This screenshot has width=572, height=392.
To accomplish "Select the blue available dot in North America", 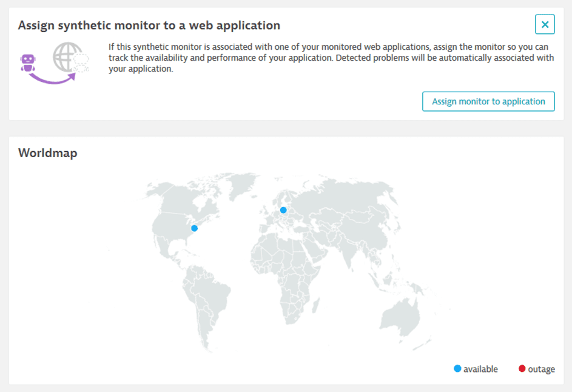I will (x=195, y=228).
